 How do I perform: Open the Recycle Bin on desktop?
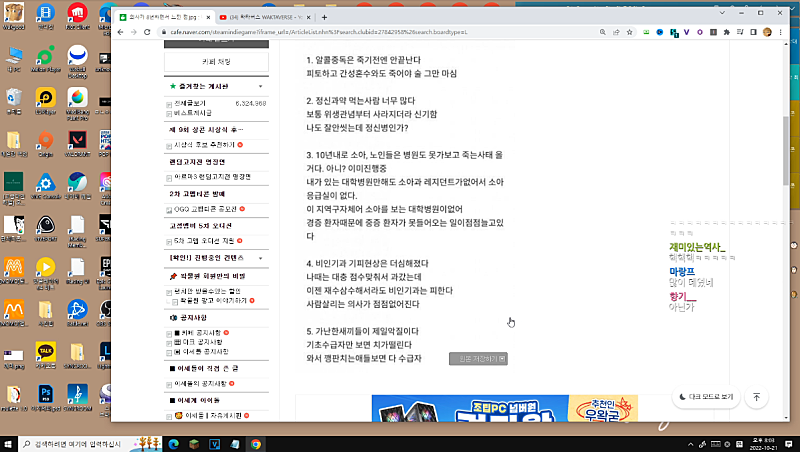point(14,101)
